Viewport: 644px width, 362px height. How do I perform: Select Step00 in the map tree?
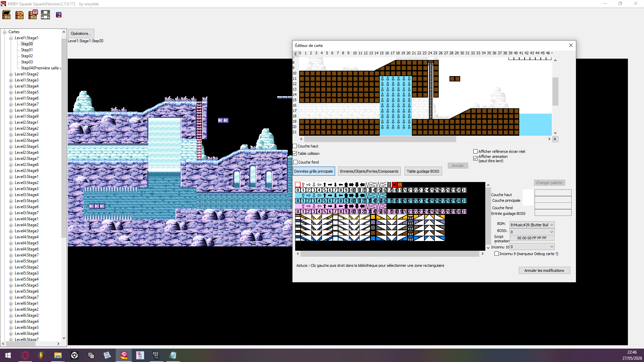click(x=27, y=44)
